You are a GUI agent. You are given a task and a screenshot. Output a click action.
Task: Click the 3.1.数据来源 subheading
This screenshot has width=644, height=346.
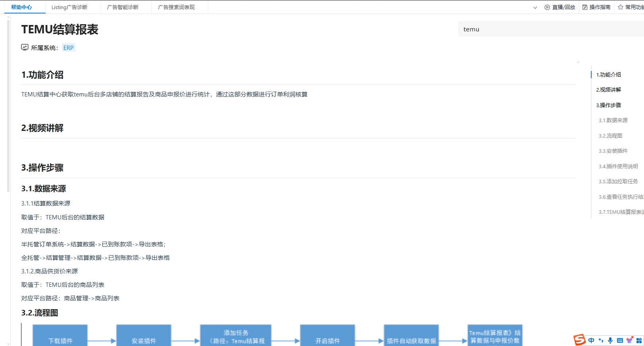(x=44, y=188)
